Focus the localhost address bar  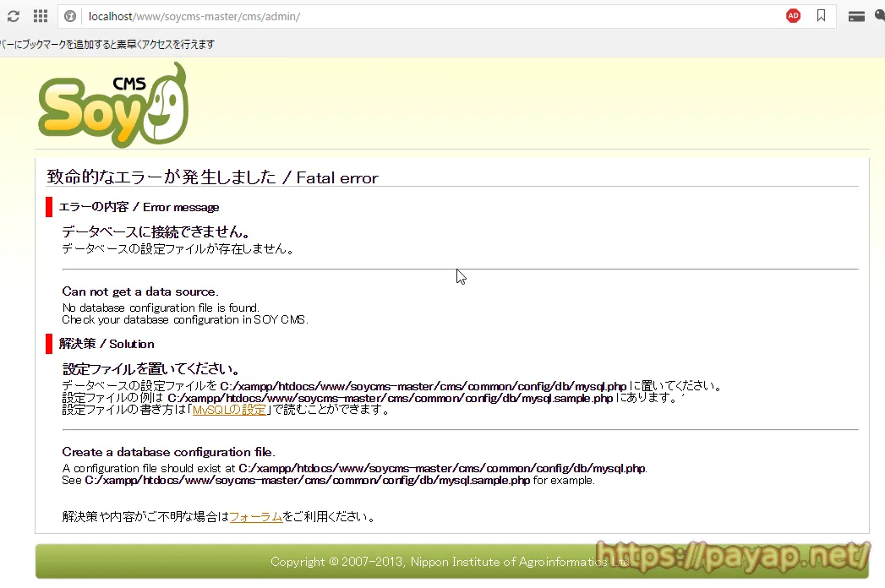(423, 16)
